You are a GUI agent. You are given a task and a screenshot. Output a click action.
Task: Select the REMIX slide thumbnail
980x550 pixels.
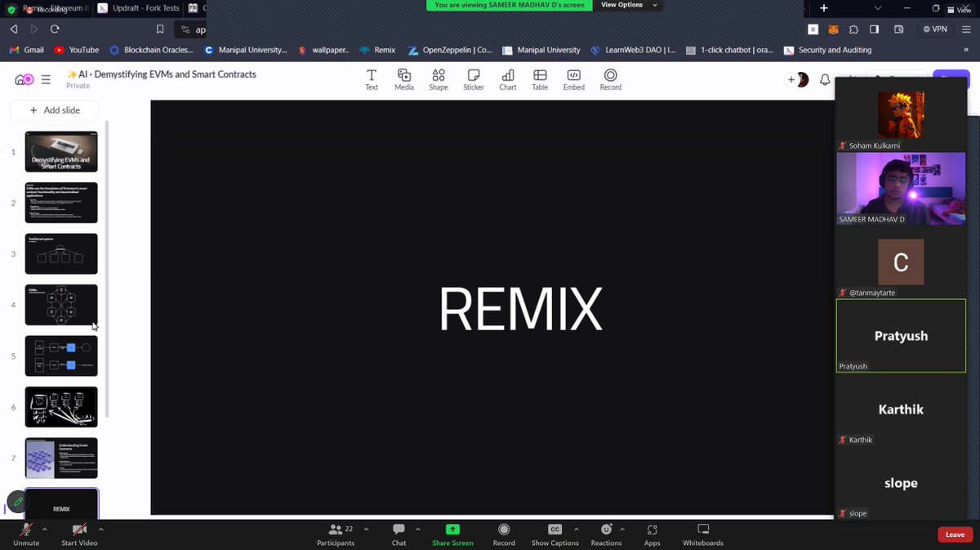tap(61, 504)
